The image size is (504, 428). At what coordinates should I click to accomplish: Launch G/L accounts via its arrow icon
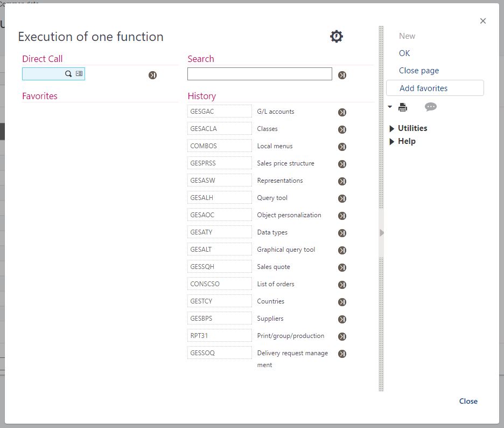342,112
